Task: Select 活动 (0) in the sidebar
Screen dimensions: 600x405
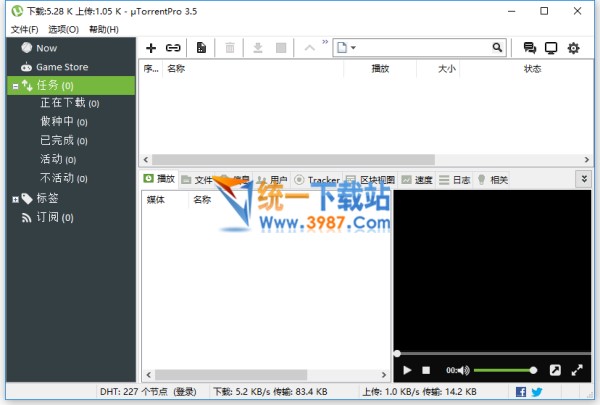Action: (58, 159)
